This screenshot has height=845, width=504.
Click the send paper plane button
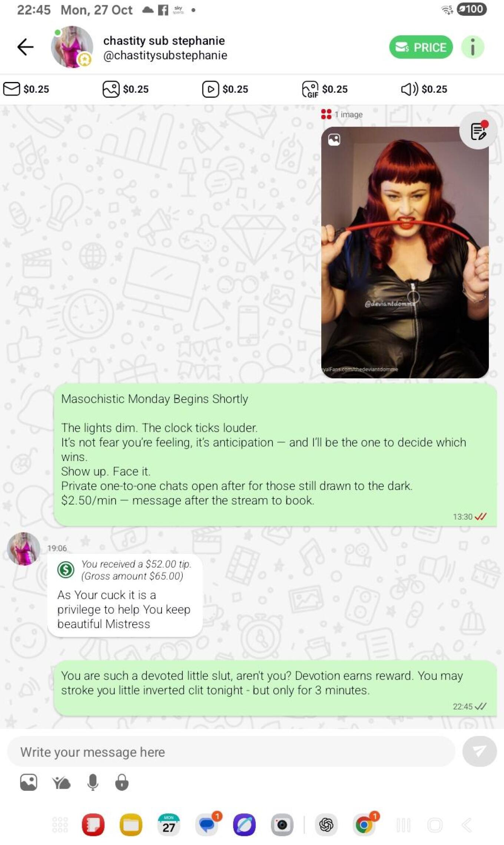coord(480,751)
